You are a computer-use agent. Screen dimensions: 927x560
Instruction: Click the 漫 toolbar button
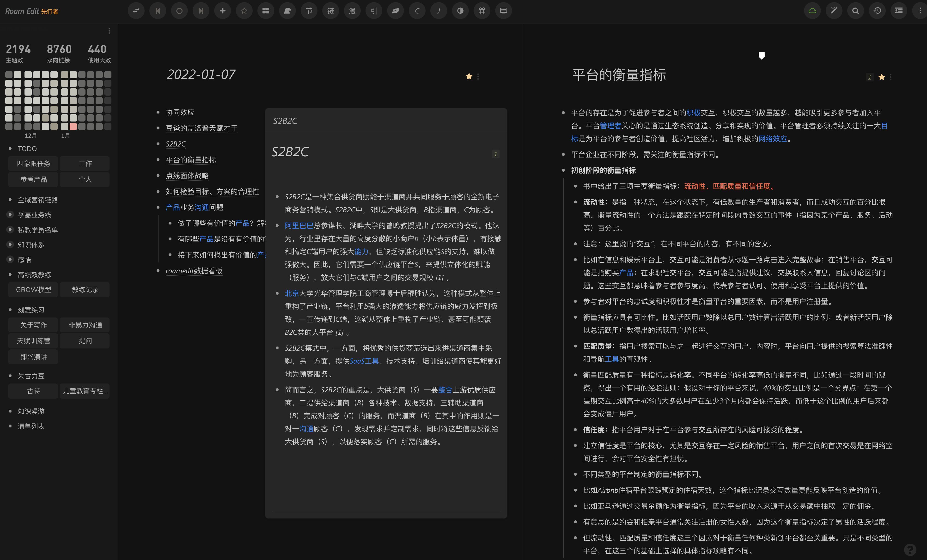(x=352, y=11)
